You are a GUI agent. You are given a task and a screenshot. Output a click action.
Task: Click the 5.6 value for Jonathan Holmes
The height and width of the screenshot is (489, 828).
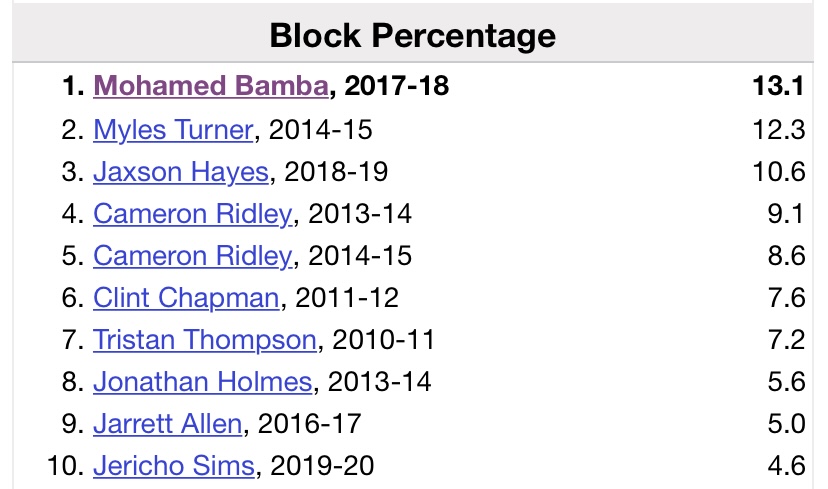click(x=785, y=382)
